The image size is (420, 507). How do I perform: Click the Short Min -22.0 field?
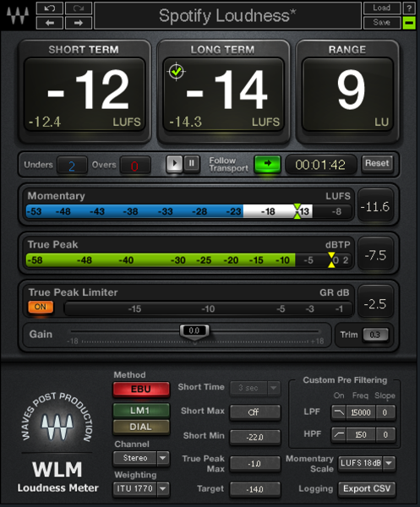[x=255, y=437]
